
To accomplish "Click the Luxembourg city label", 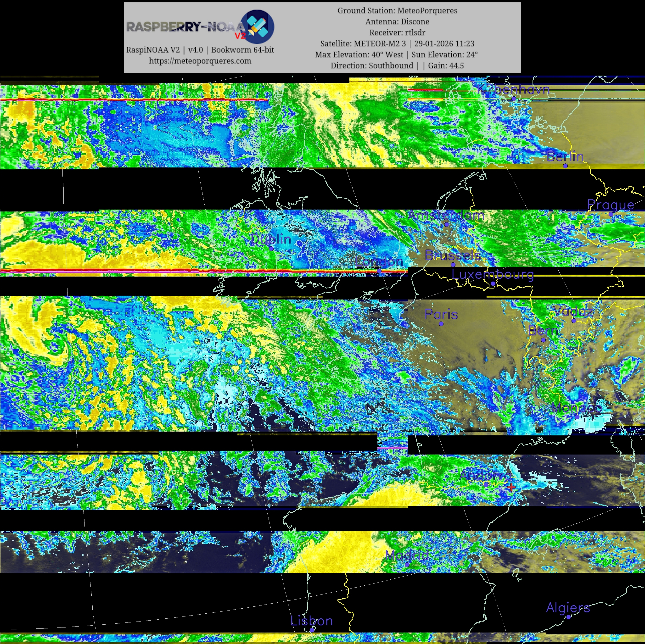I will (x=493, y=274).
